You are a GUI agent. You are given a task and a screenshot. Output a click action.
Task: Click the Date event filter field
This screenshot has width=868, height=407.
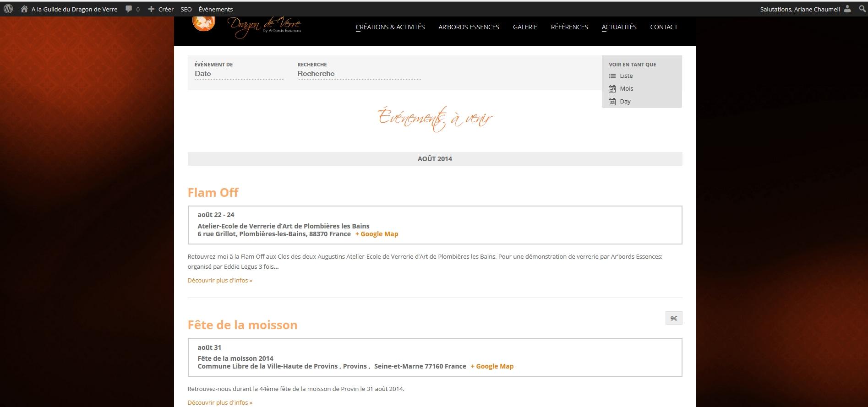(x=238, y=74)
